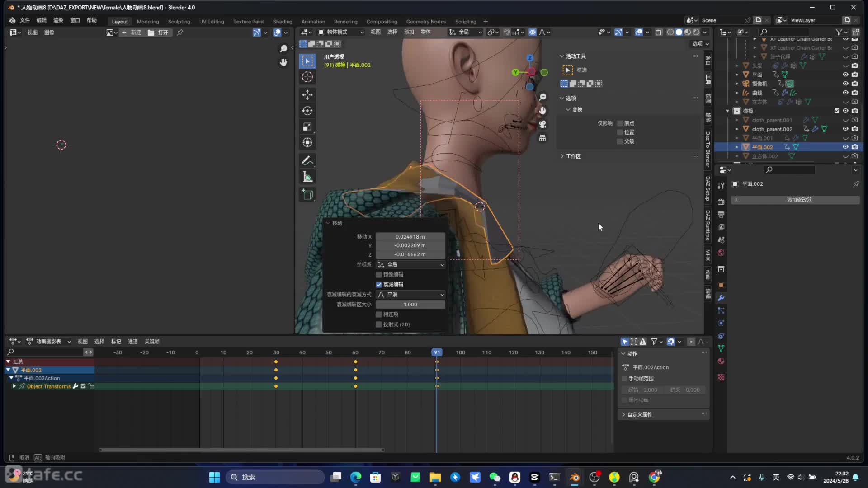The width and height of the screenshot is (868, 488).
Task: Open transform orientation 全局 dropdown in header
Action: [465, 32]
